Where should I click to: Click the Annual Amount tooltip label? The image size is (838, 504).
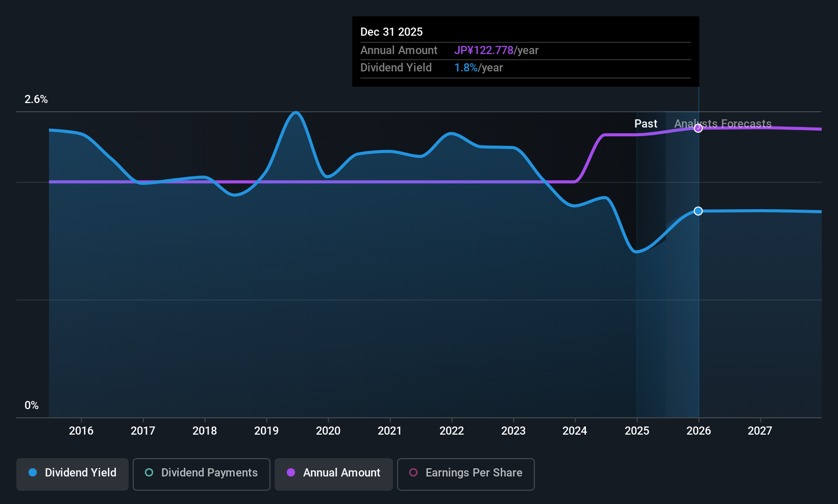399,51
